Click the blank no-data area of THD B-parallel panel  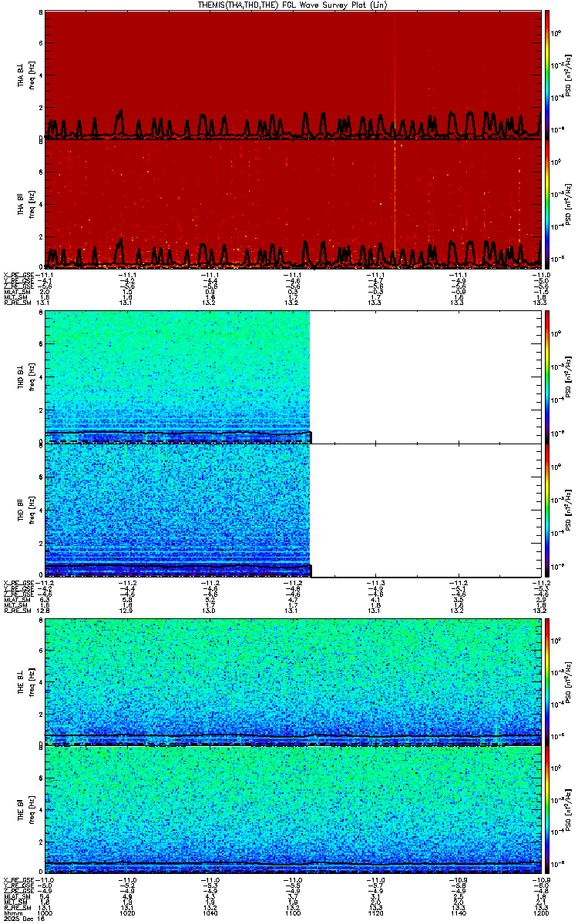coord(425,510)
